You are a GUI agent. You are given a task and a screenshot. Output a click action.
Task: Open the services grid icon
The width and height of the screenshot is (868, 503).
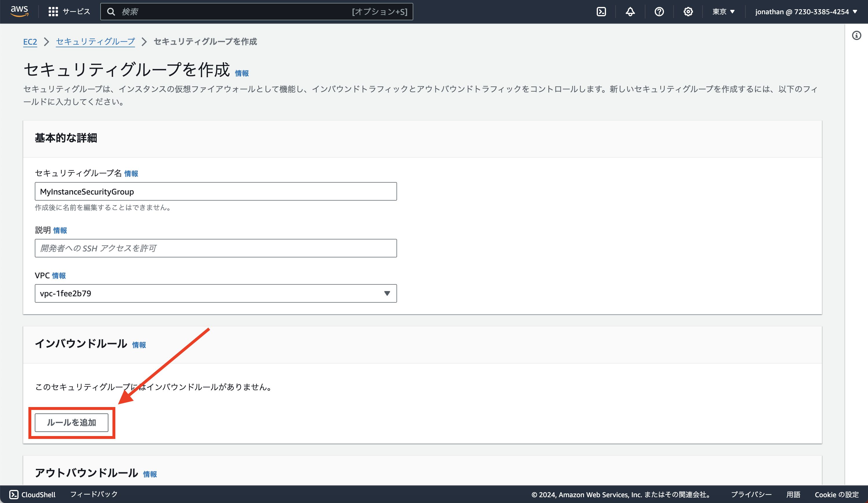(53, 11)
